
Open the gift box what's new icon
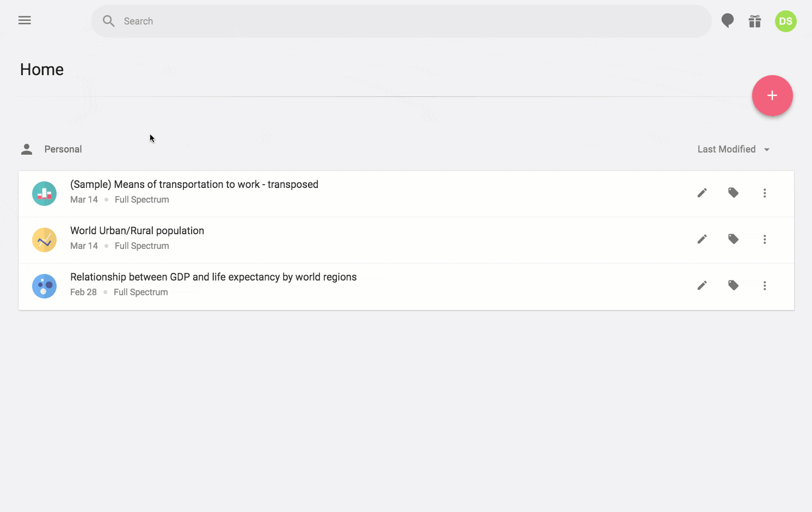(x=755, y=21)
